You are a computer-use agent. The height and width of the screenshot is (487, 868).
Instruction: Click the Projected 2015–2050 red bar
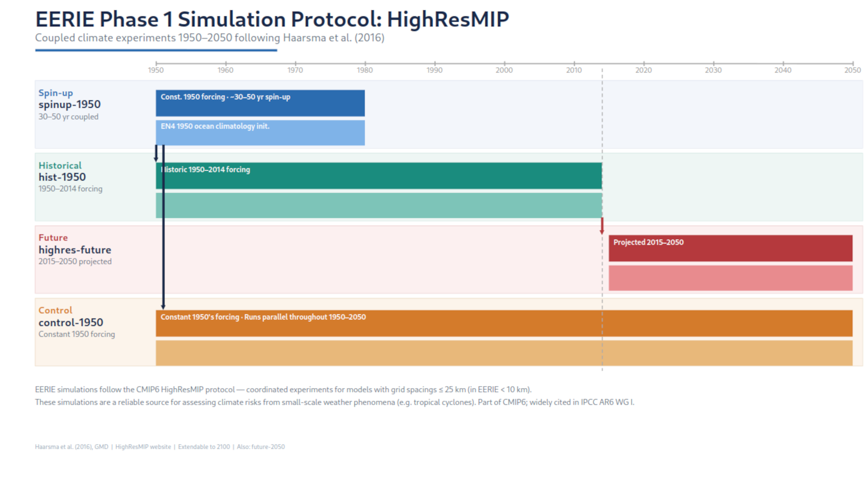[x=730, y=248]
